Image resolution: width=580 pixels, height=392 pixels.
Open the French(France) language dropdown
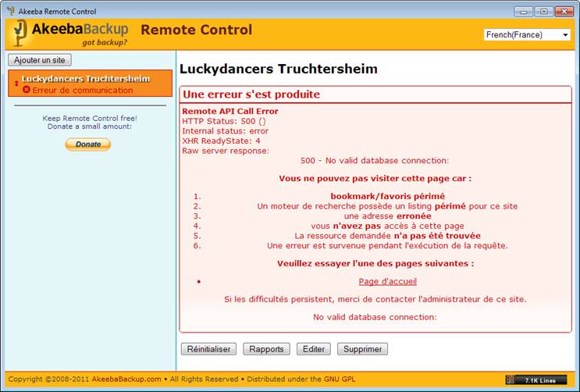click(527, 34)
